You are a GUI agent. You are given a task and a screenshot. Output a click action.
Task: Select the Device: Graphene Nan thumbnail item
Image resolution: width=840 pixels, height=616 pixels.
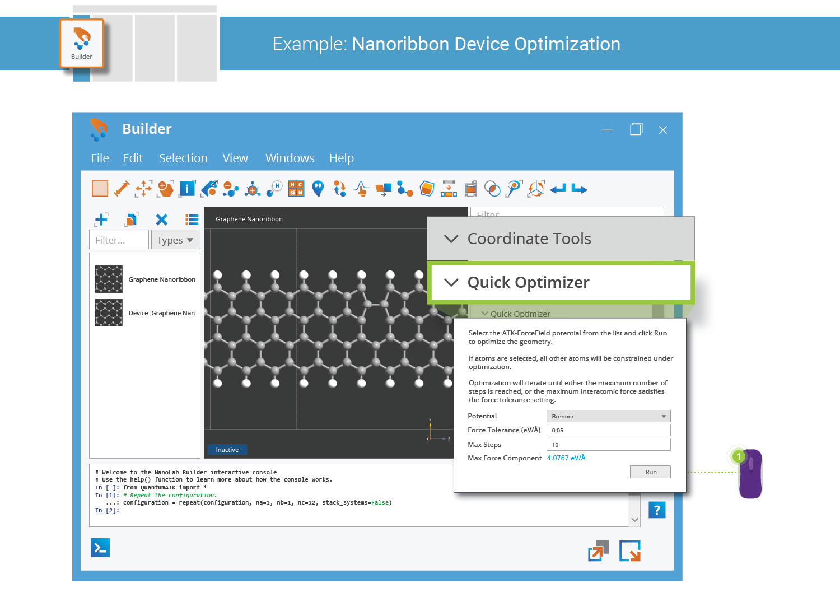[109, 313]
